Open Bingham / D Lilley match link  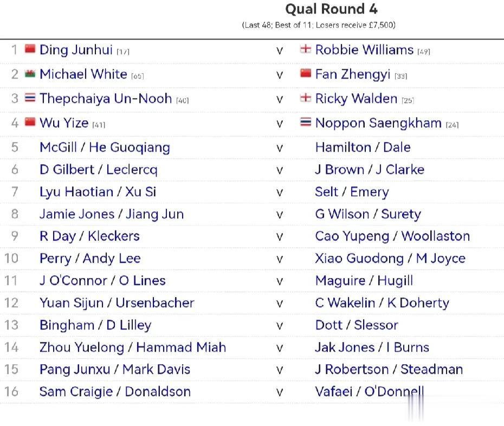tap(95, 325)
